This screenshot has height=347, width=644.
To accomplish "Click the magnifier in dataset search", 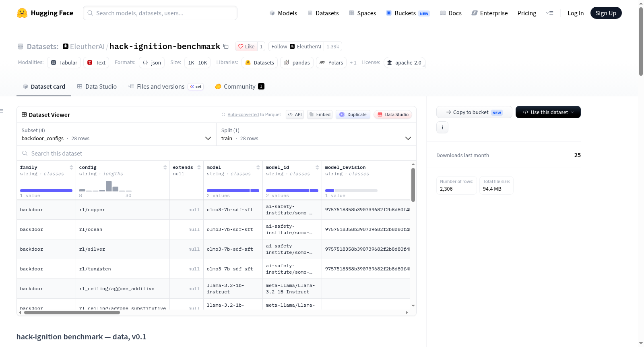I will (25, 154).
